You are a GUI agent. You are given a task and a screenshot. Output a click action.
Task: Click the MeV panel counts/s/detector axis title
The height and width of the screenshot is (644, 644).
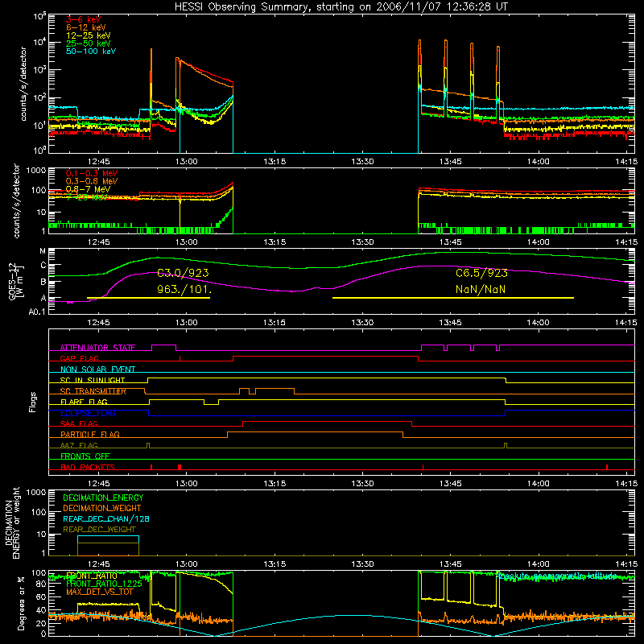tap(16, 200)
